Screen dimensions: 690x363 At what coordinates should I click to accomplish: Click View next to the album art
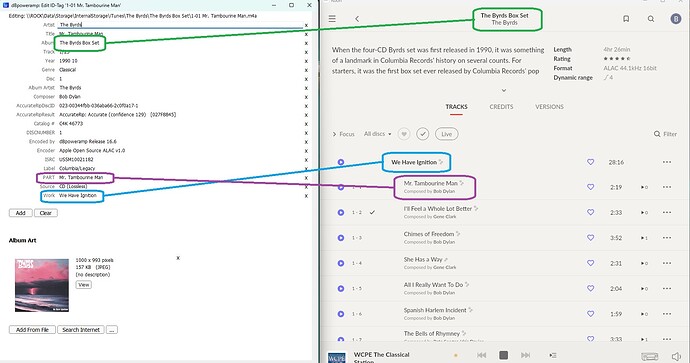tap(84, 285)
